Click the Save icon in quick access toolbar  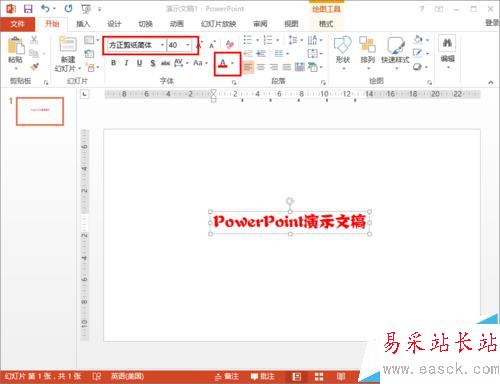coord(28,9)
